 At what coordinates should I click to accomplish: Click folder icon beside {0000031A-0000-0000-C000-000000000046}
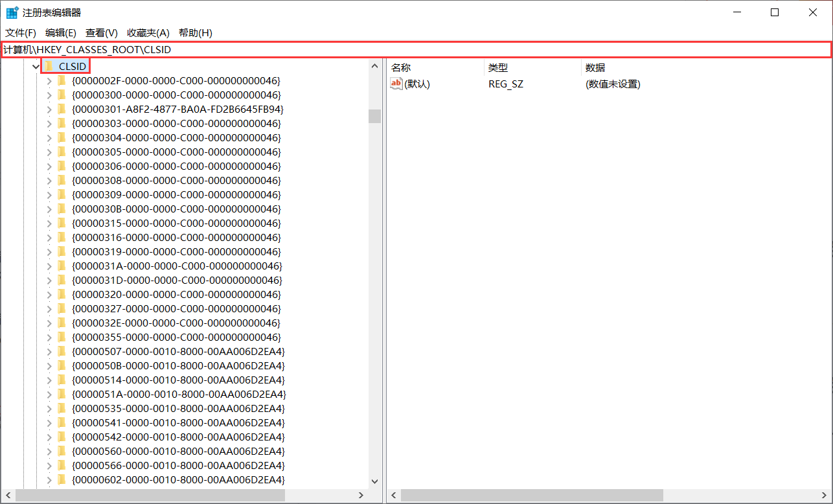pyautogui.click(x=62, y=266)
